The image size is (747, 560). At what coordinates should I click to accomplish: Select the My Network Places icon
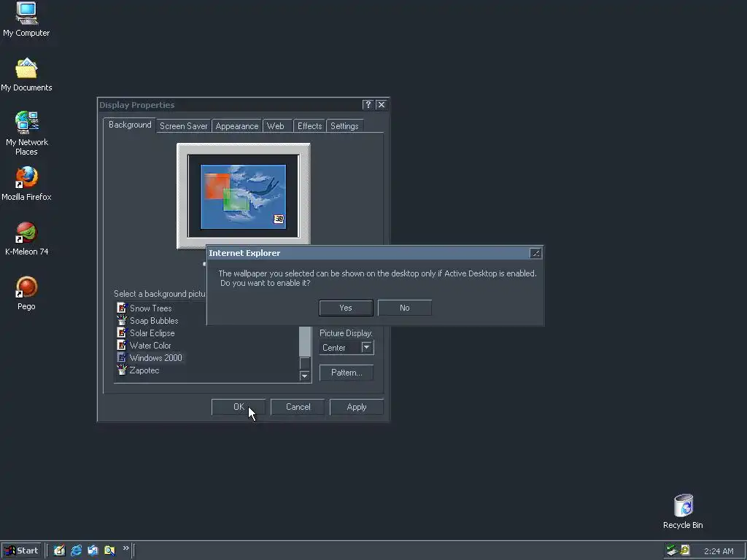26,133
